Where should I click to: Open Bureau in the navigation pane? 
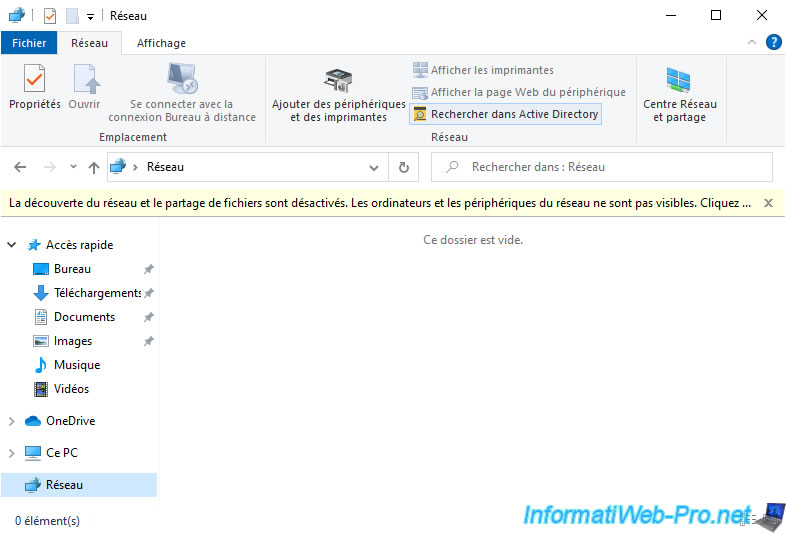pos(72,269)
